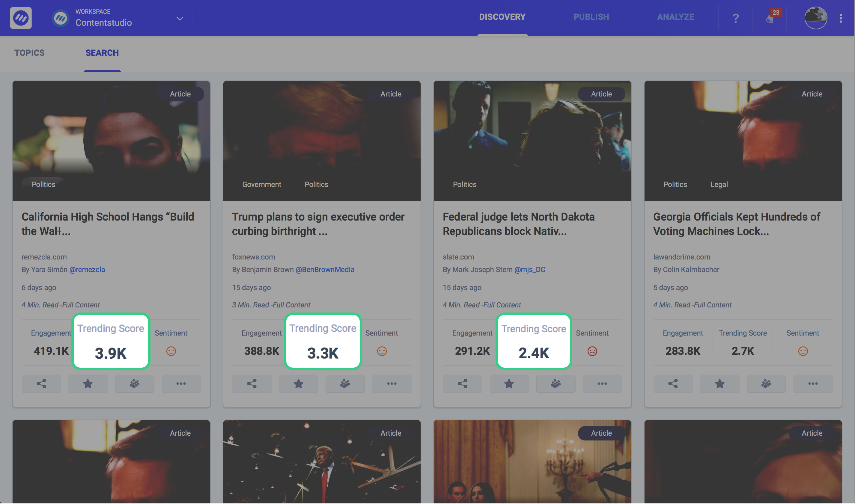Viewport: 855px width, 504px height.
Task: Star the Trump birthright executive order article
Action: tap(299, 384)
